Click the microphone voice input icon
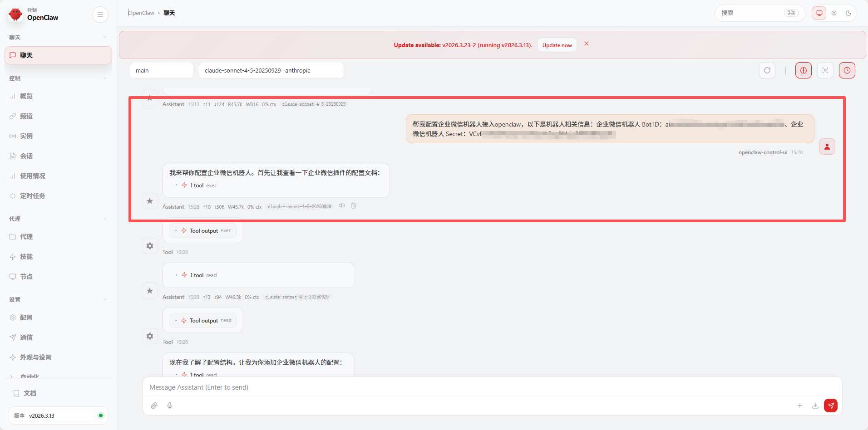This screenshot has height=430, width=868. 170,406
